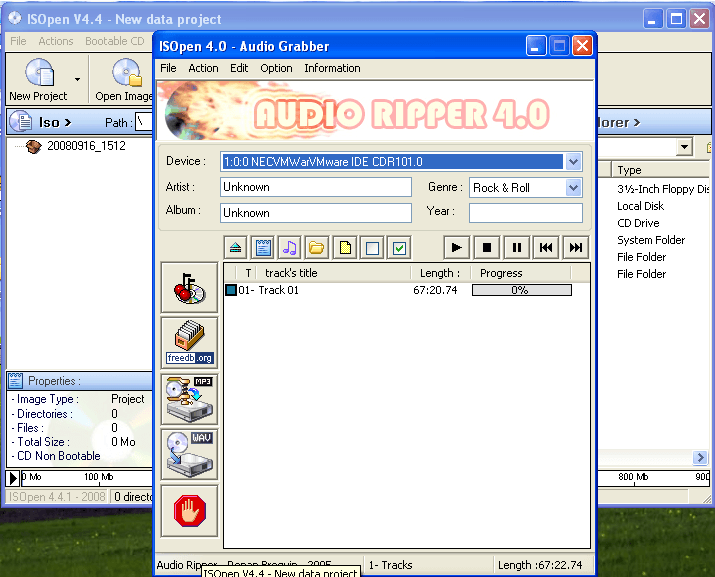715x577 pixels.
Task: Open the explorer path dropdown arrow
Action: click(x=684, y=147)
